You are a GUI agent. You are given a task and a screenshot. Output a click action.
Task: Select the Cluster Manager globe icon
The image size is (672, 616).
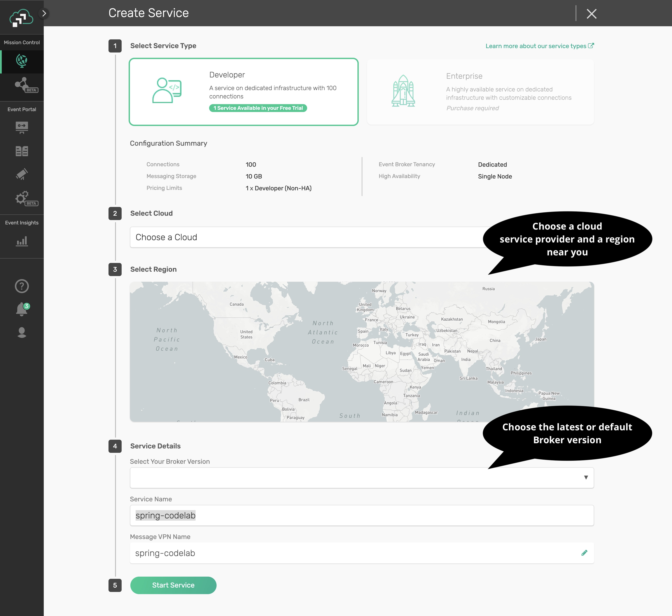point(21,61)
